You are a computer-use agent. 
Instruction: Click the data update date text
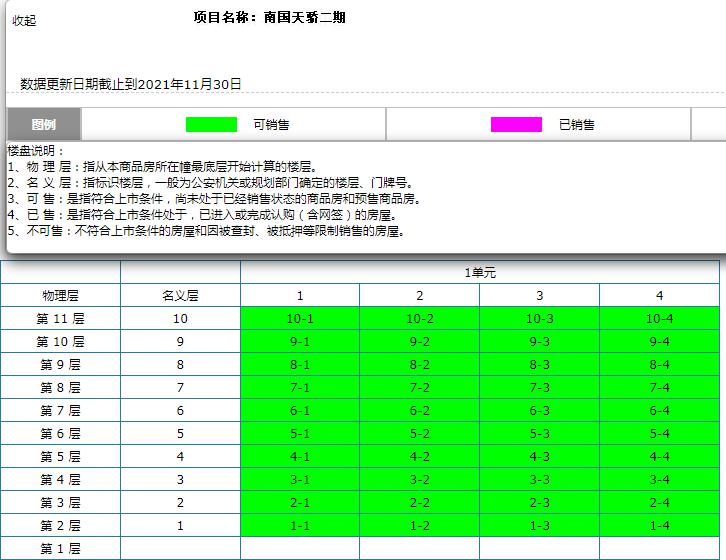[x=131, y=84]
